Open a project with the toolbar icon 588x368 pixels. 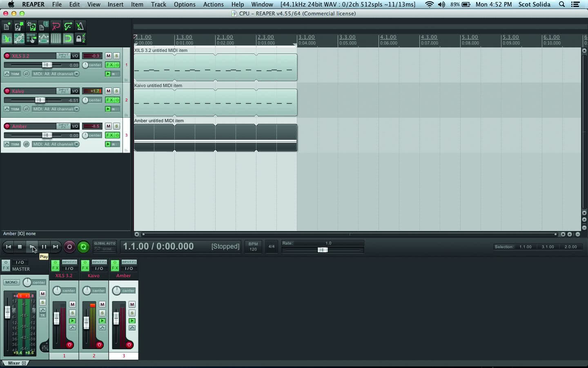click(x=19, y=27)
